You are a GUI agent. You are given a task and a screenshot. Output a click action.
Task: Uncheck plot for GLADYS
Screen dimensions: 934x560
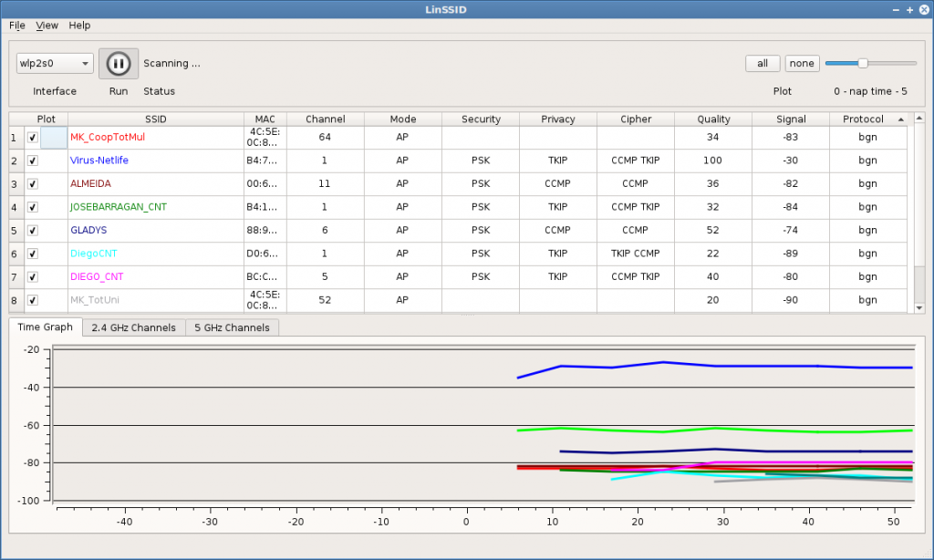coord(33,231)
